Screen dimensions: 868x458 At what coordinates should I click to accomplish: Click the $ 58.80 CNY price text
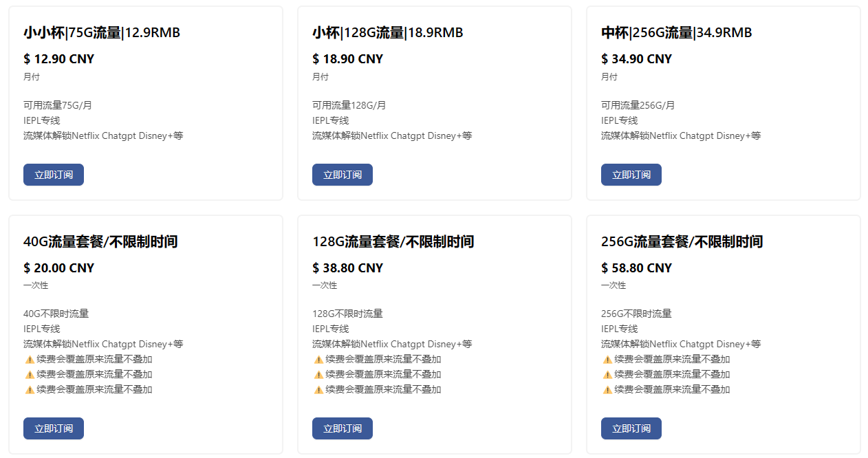(x=636, y=268)
